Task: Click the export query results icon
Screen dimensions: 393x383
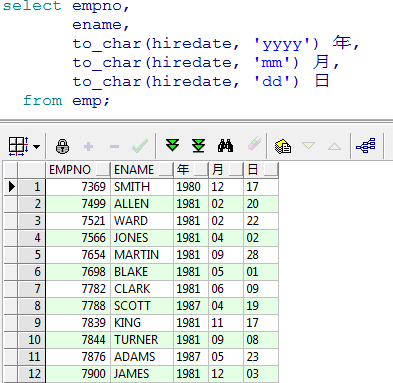Action: pos(283,146)
